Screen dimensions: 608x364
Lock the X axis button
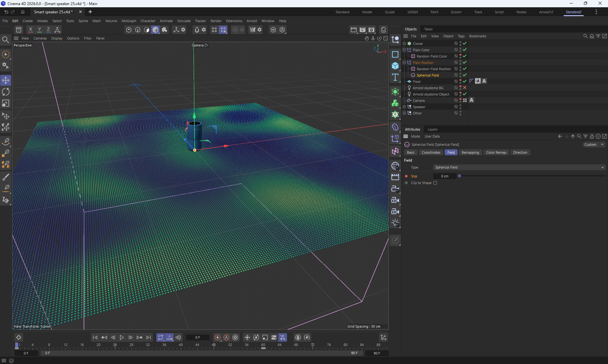(x=30, y=29)
